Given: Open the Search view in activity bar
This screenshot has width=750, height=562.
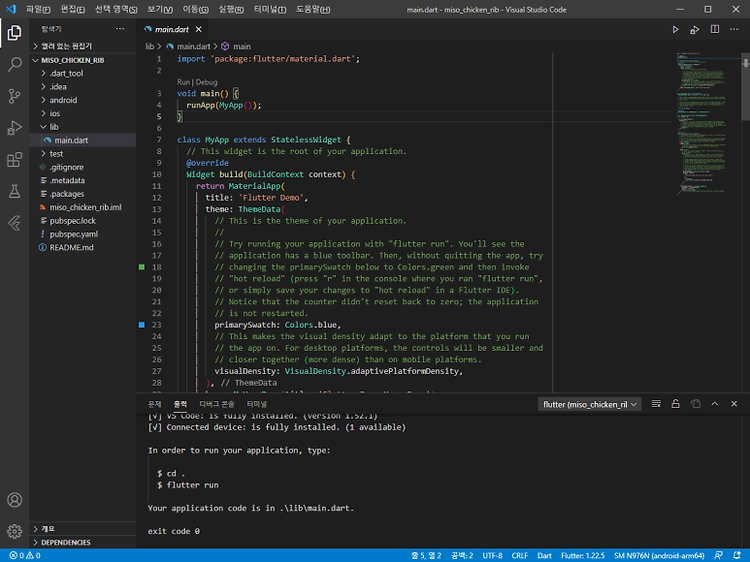Looking at the screenshot, I should 14,64.
